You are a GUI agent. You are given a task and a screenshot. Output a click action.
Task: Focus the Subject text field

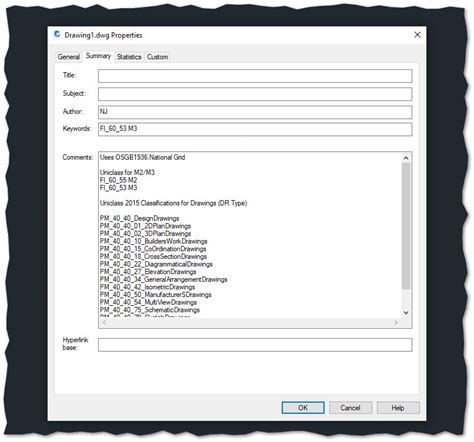[255, 94]
